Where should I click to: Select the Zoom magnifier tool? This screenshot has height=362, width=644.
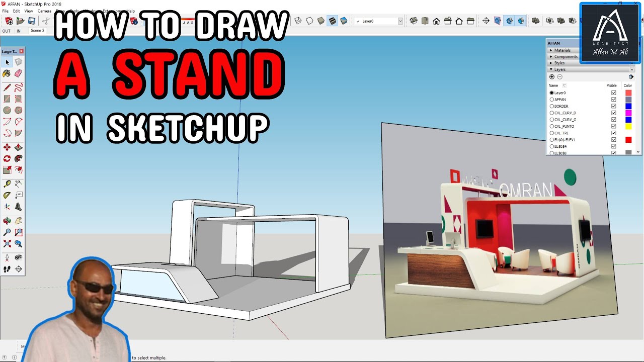(7, 232)
